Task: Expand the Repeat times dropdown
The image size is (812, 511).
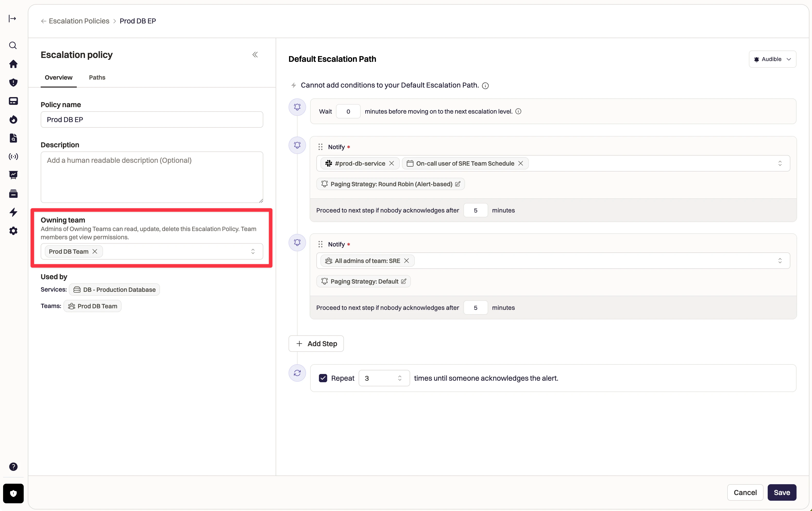Action: 400,378
